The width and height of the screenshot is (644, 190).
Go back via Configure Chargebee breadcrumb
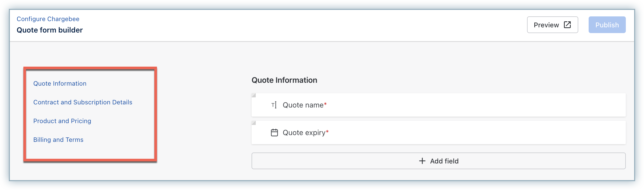48,19
